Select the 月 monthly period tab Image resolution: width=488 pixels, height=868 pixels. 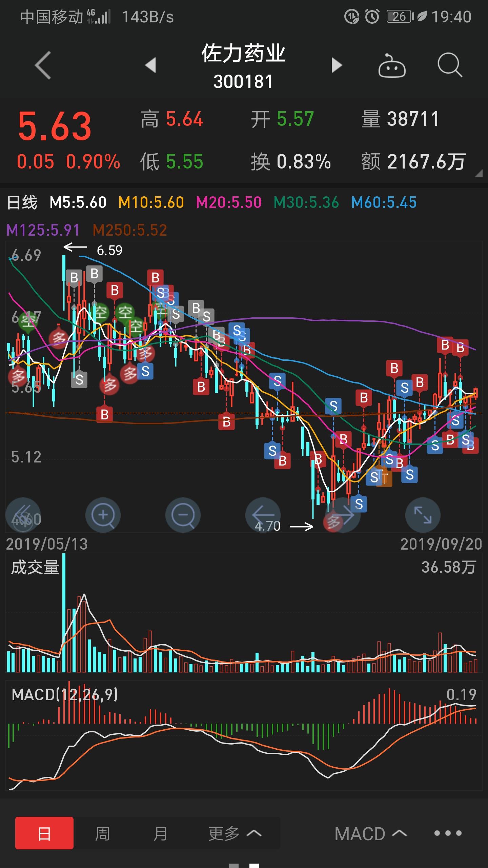(160, 833)
